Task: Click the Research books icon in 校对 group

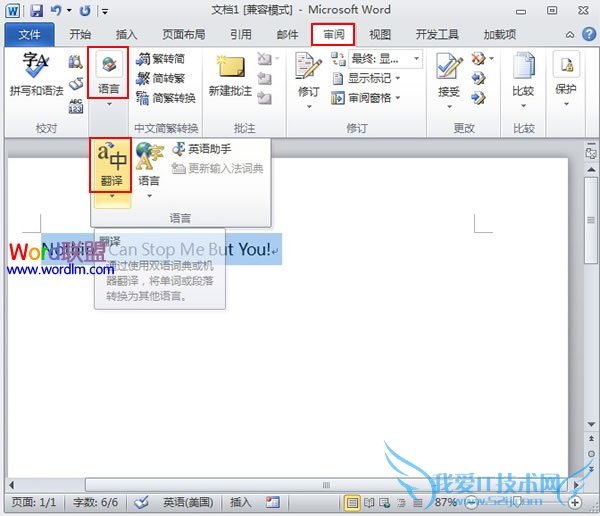Action: 75,62
